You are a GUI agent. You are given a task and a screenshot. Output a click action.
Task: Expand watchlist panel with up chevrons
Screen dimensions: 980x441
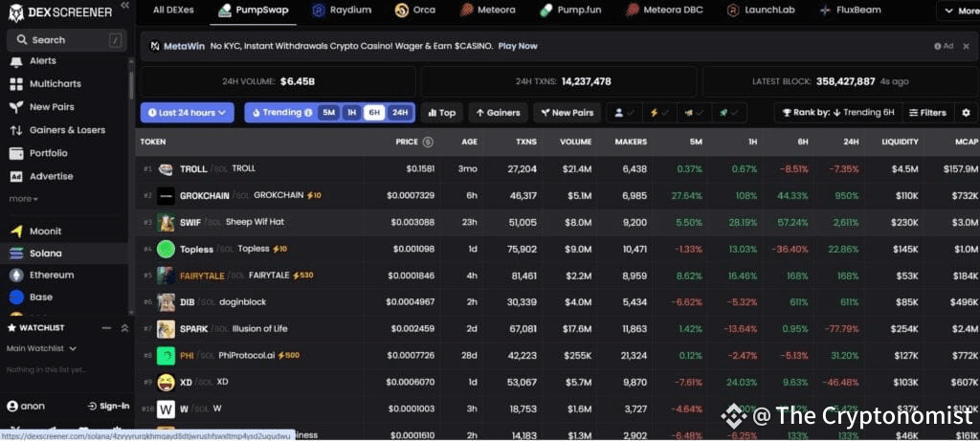click(124, 328)
